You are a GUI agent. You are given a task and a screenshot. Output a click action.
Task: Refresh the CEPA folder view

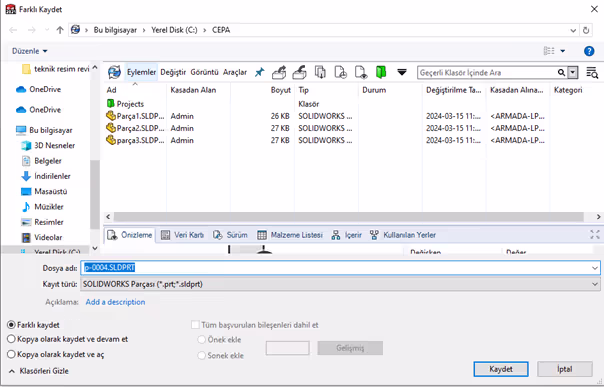click(x=586, y=30)
